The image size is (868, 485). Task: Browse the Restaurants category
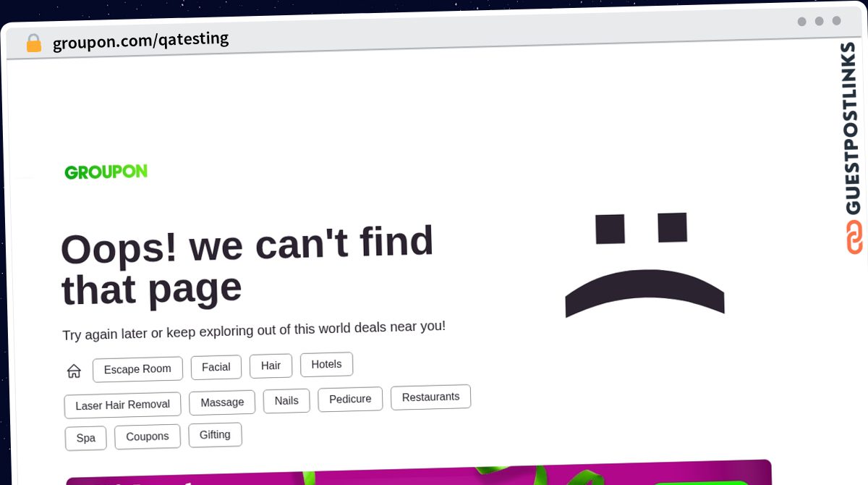point(430,397)
